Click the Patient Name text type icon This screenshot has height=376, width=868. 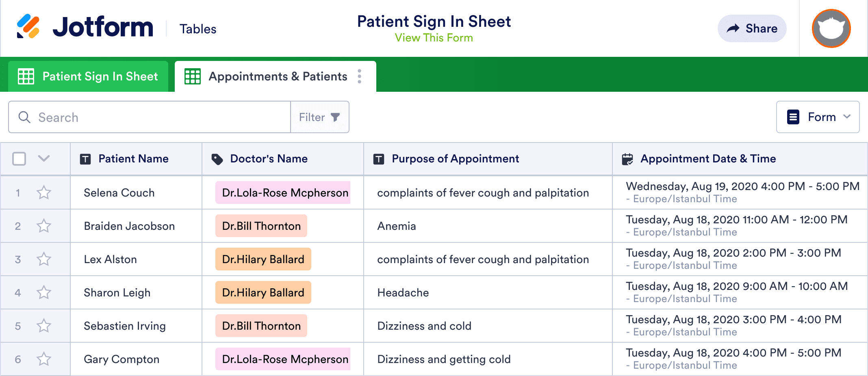(85, 159)
